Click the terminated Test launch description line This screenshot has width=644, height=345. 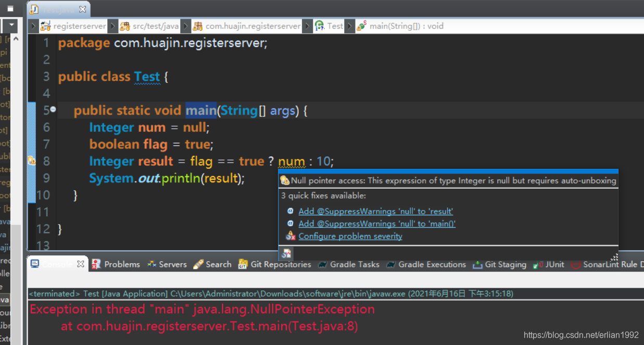click(271, 294)
